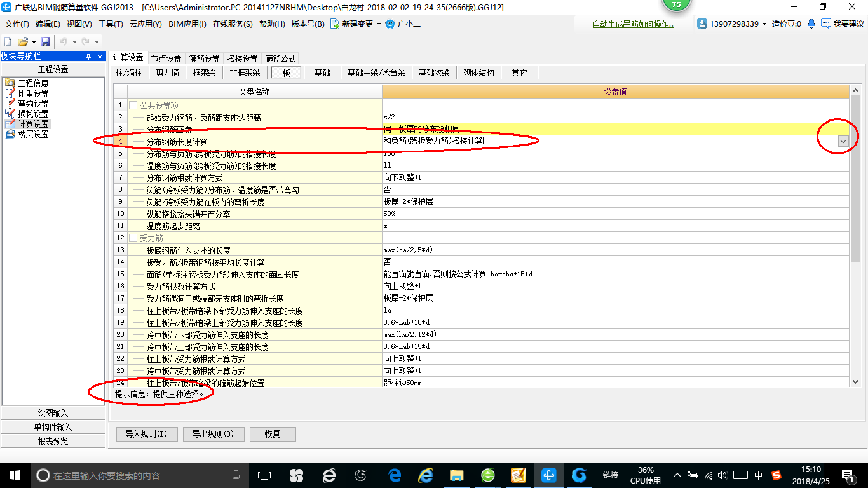Click the New file icon in toolbar

[8, 42]
